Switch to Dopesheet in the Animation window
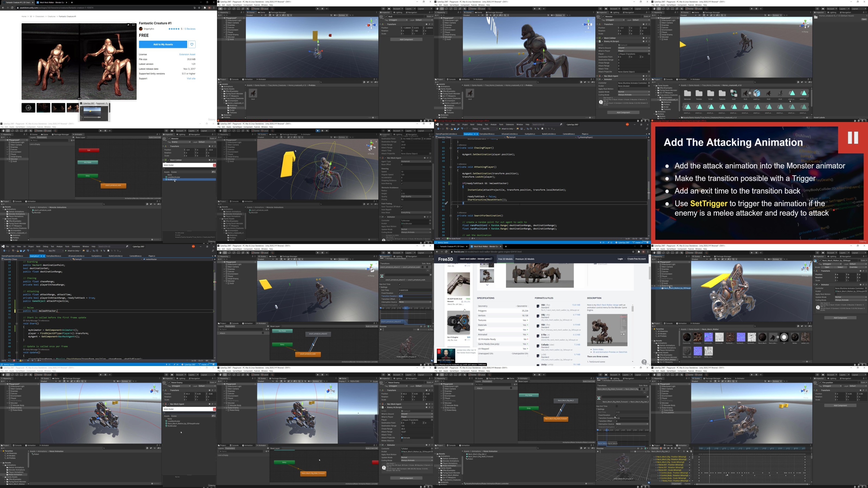The height and width of the screenshot is (488, 868). (x=676, y=484)
